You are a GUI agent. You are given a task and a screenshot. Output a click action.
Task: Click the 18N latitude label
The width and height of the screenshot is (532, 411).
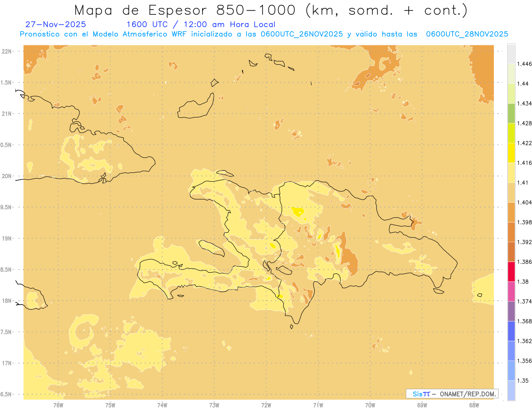point(7,301)
